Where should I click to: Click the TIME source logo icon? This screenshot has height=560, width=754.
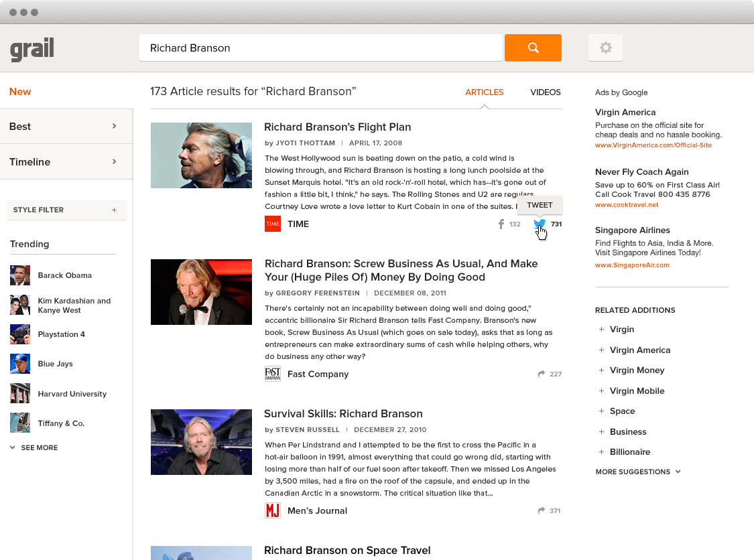[273, 224]
